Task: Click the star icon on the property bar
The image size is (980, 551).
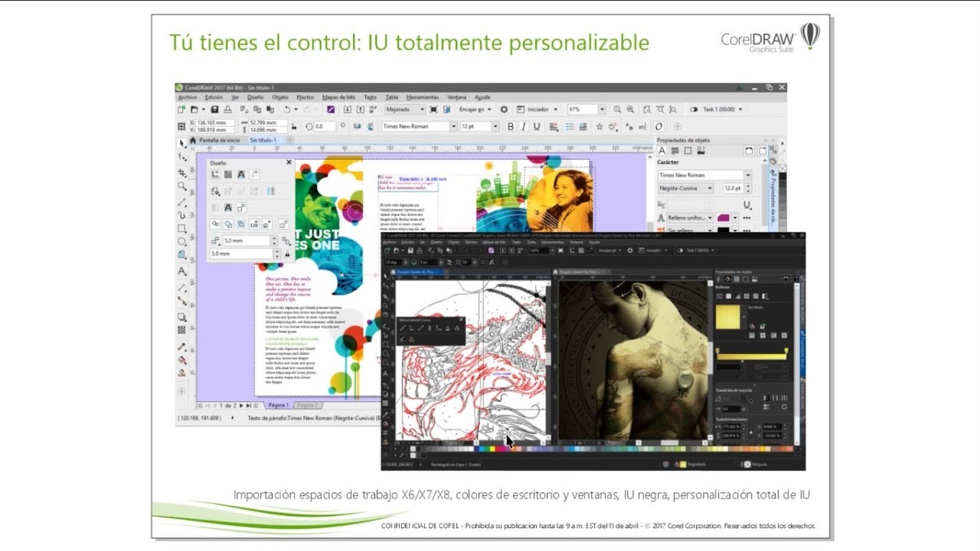Action: pos(599,127)
